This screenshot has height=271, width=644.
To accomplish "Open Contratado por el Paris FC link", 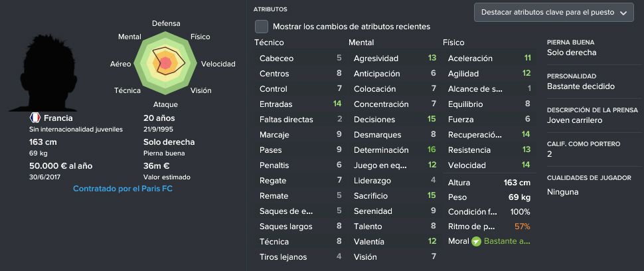I will [123, 189].
